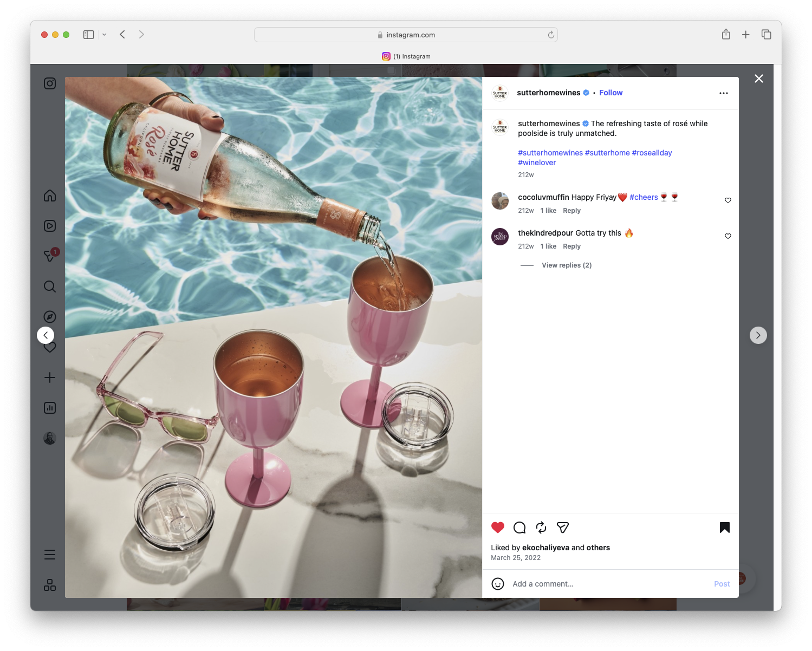
Task: Open the emoji picker in the comment bar
Action: coord(498,584)
